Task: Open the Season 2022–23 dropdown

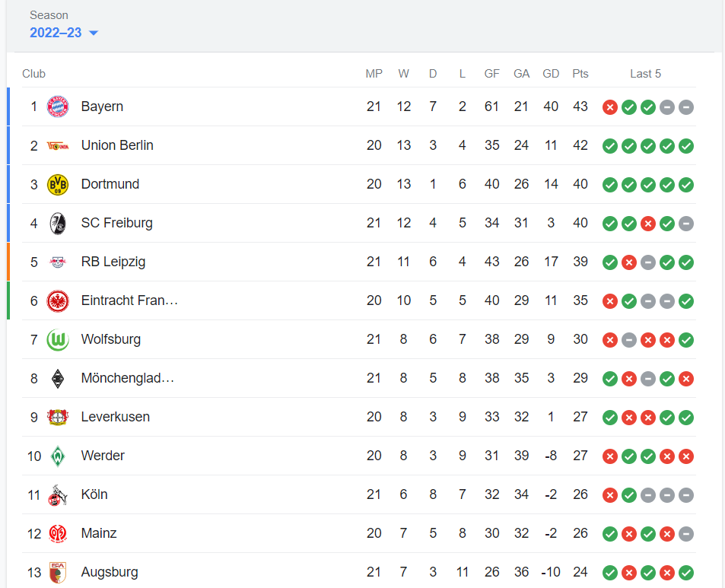Action: (x=56, y=33)
